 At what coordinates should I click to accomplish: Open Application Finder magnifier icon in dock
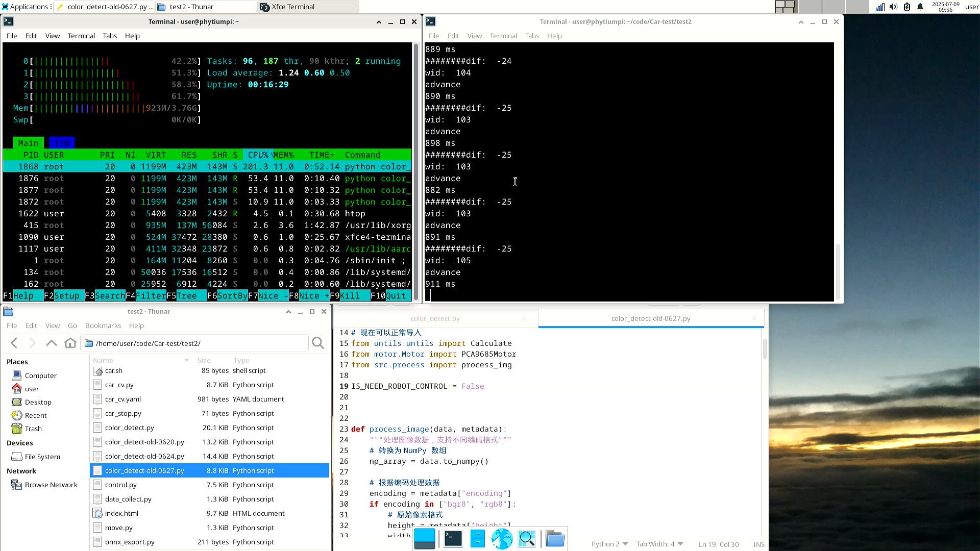[x=527, y=539]
